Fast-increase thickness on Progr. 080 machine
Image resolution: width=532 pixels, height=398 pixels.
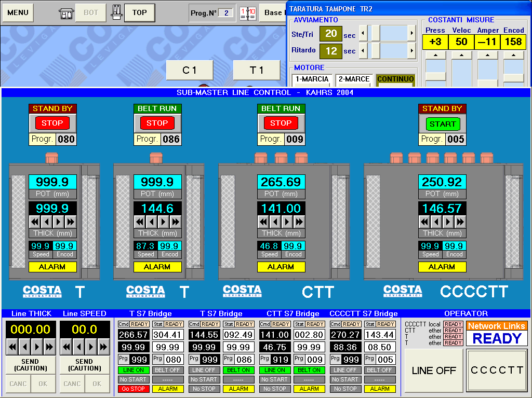[x=70, y=222]
